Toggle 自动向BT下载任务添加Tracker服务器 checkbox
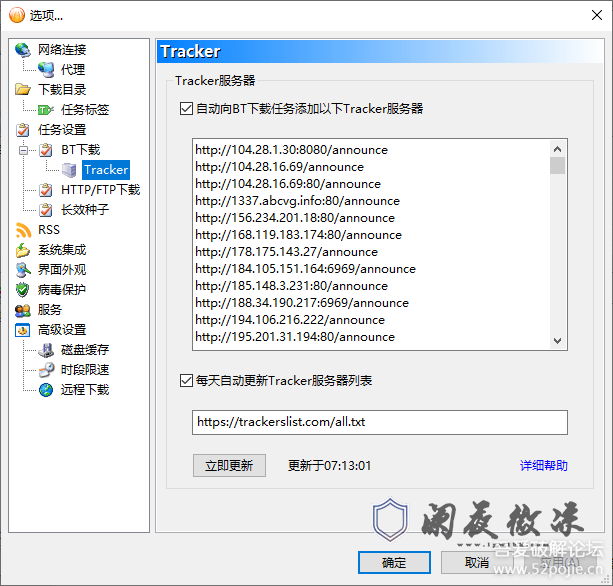613x586 pixels. pos(185,108)
